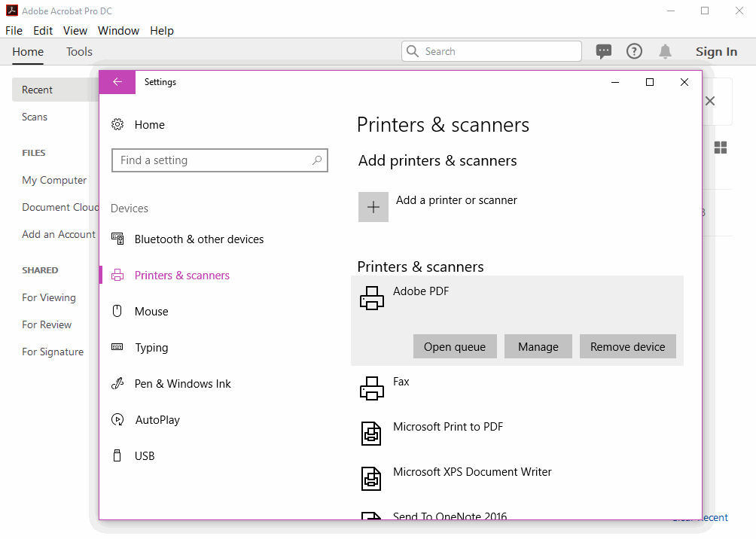Open the Edit menu in Acrobat
This screenshot has height=539, width=756.
click(43, 30)
